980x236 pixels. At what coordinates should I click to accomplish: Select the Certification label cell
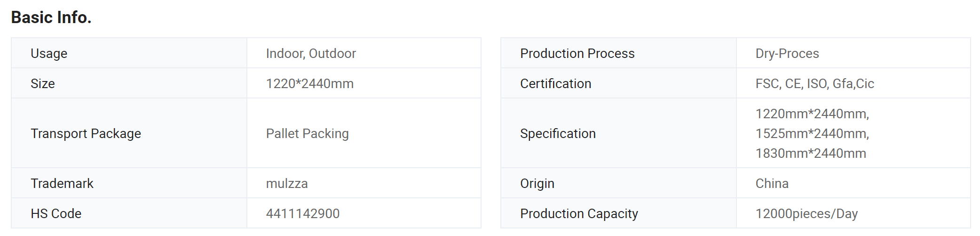pyautogui.click(x=619, y=83)
